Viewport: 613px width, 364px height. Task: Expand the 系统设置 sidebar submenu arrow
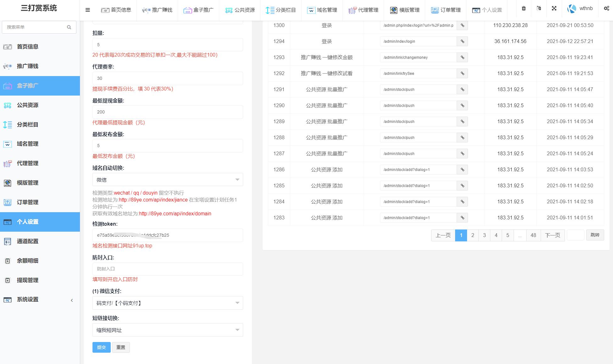click(x=72, y=300)
